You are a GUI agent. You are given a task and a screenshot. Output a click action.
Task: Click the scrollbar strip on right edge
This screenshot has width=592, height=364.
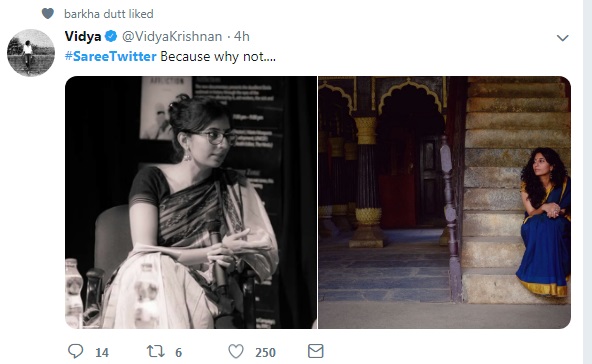click(587, 182)
